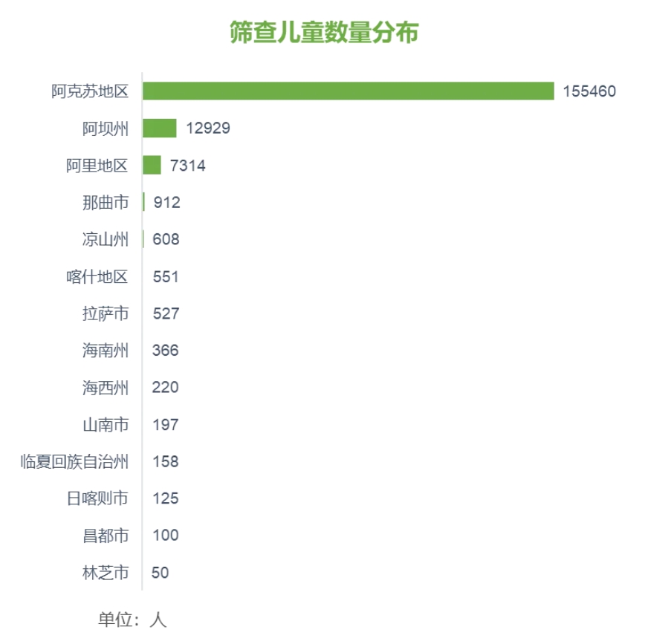
Task: Click the unit note 单位：人
Action: pyautogui.click(x=132, y=620)
